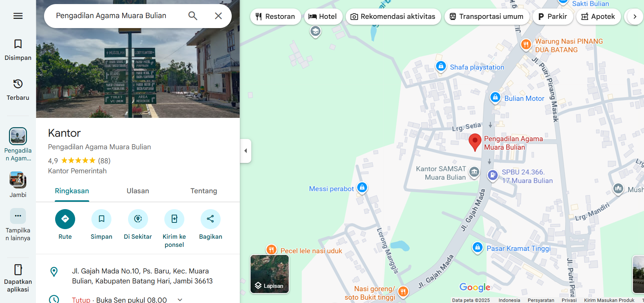
Task: Click the search magnifier icon
Action: [x=193, y=16]
